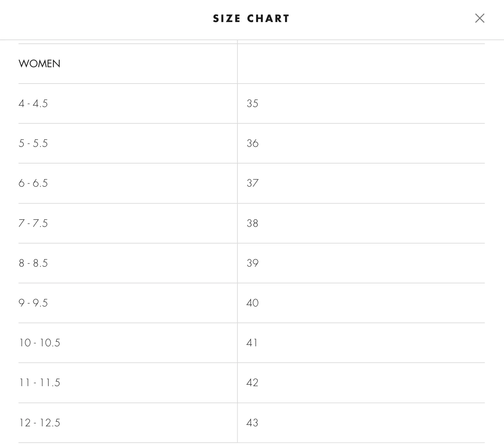Click the SIZE CHART heading

click(x=251, y=18)
